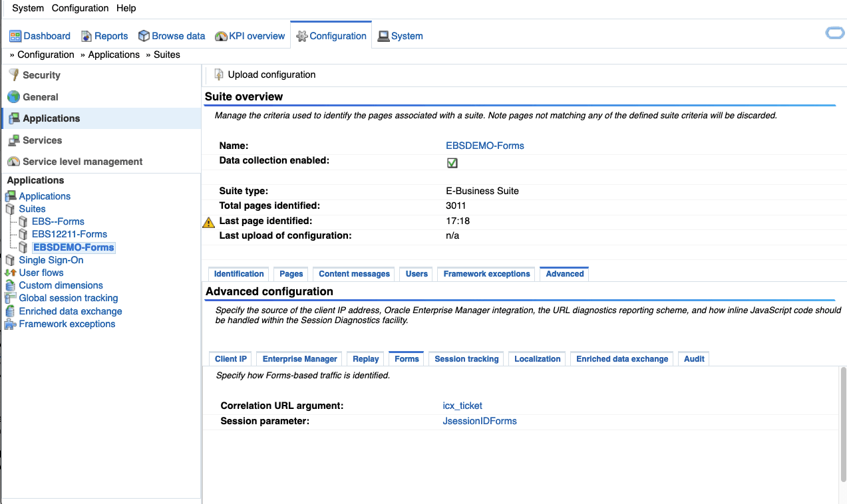
Task: Click the blue oval icon at top right
Action: [834, 33]
